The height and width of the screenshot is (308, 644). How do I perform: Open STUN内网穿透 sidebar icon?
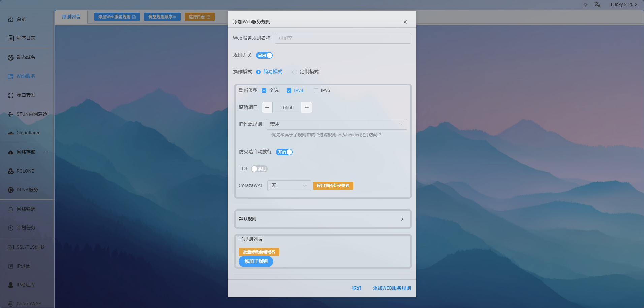(x=11, y=114)
